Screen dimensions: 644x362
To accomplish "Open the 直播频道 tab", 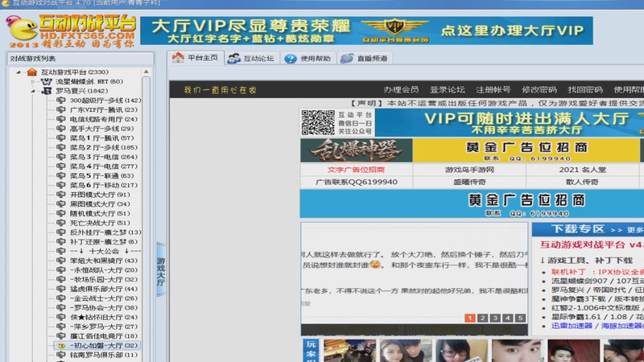I will 365,58.
